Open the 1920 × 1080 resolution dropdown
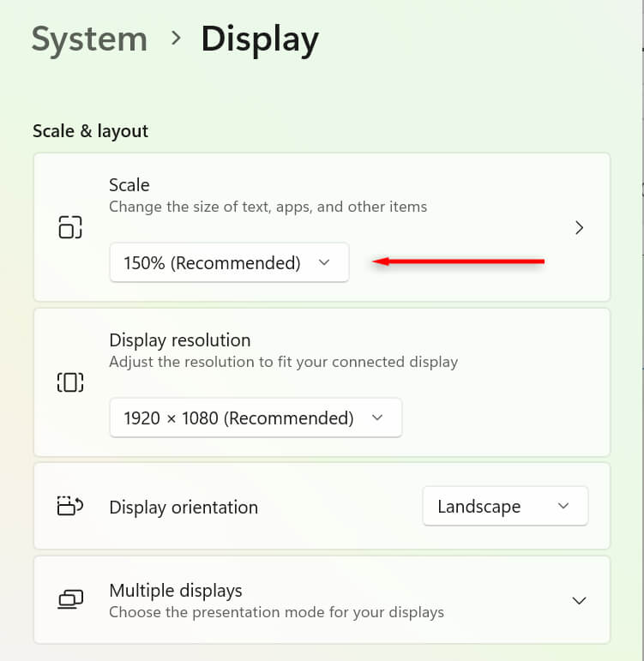Viewport: 644px width, 661px height. 255,418
